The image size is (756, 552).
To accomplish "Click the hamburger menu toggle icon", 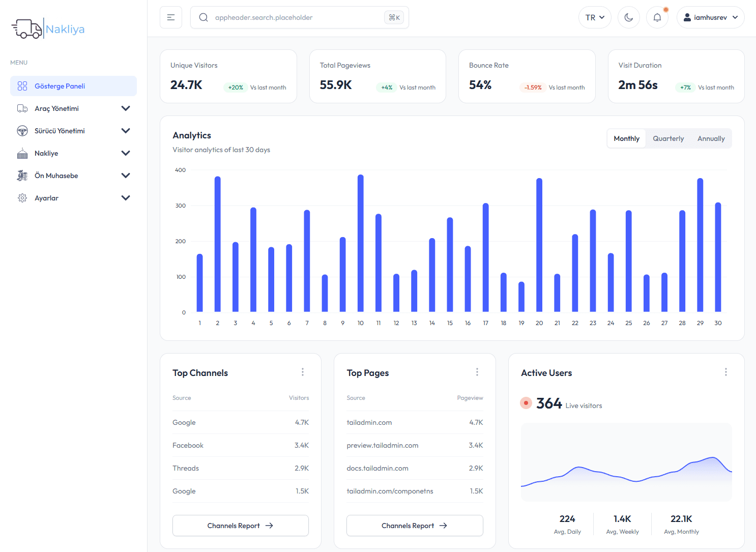I will [x=170, y=17].
